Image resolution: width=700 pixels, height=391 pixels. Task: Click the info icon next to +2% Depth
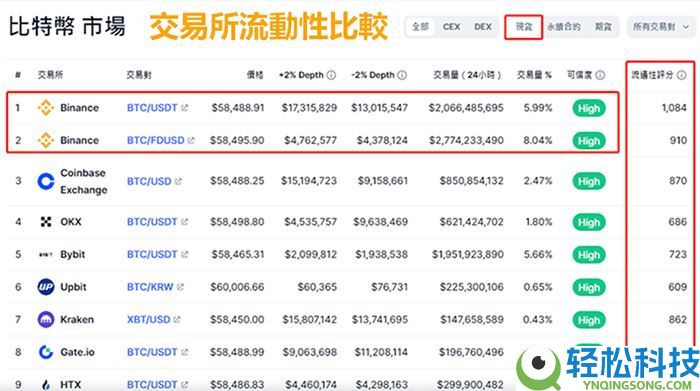point(331,75)
